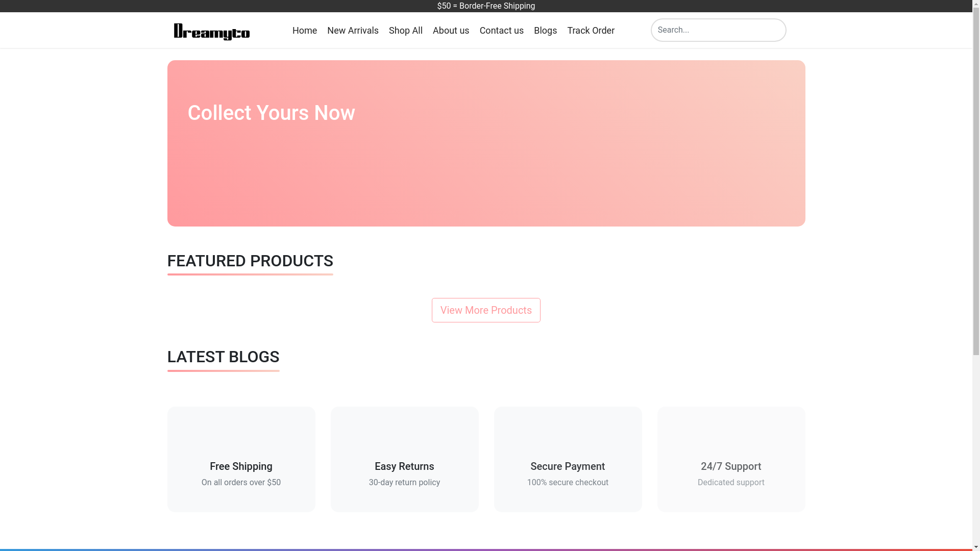Select the Secure Payment card
The image size is (980, 551).
tap(568, 459)
